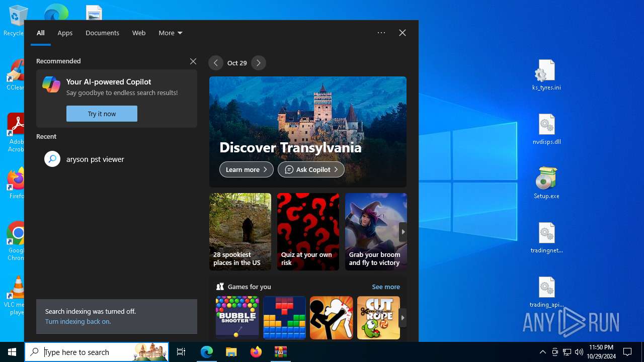Select the Setup.exe desktop icon
The image size is (644, 362).
click(546, 184)
